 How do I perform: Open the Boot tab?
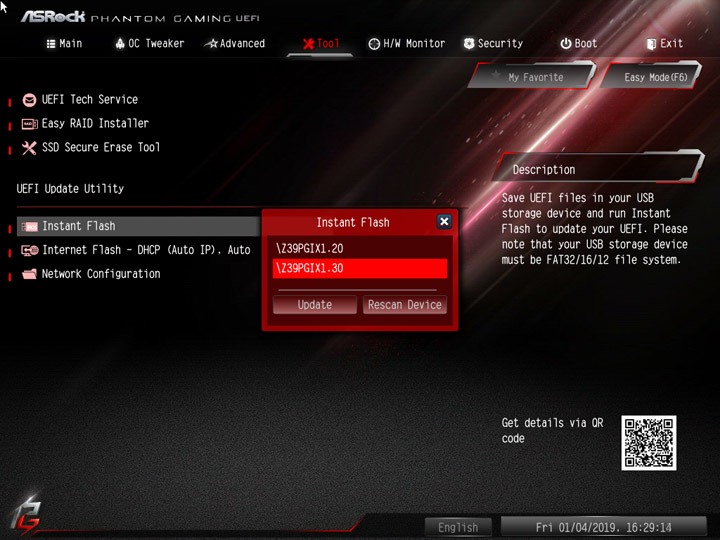(579, 44)
